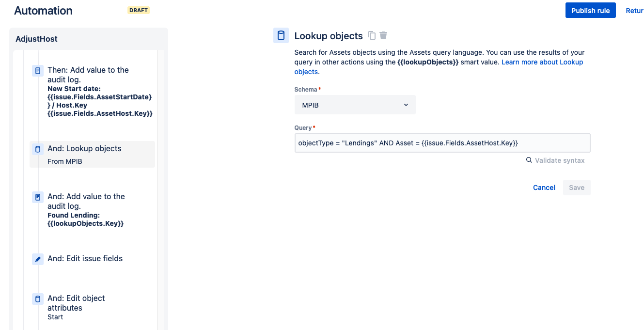This screenshot has width=644, height=330.
Task: Delete the Lookup objects component
Action: (x=383, y=35)
